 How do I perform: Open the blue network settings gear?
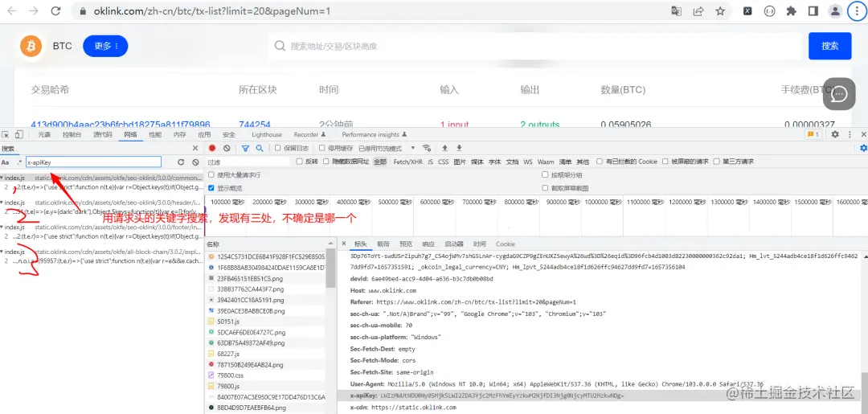863,149
